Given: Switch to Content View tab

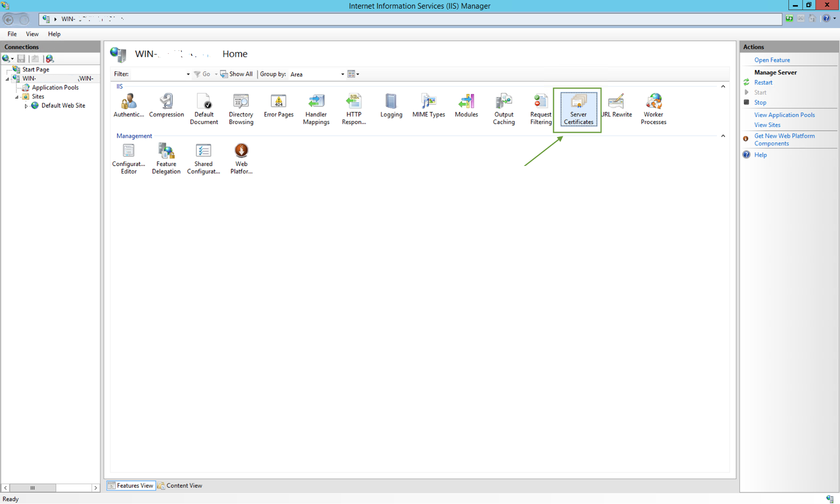Looking at the screenshot, I should pyautogui.click(x=179, y=486).
